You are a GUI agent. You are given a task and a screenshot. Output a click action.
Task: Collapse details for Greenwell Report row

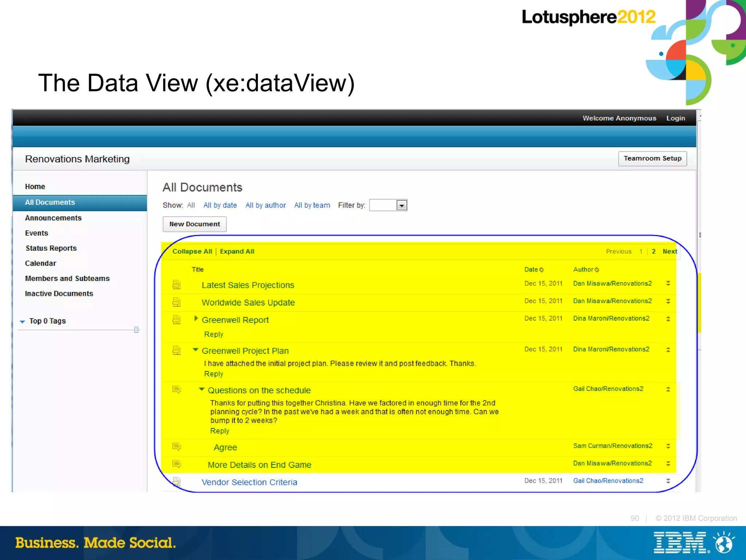tap(668, 318)
